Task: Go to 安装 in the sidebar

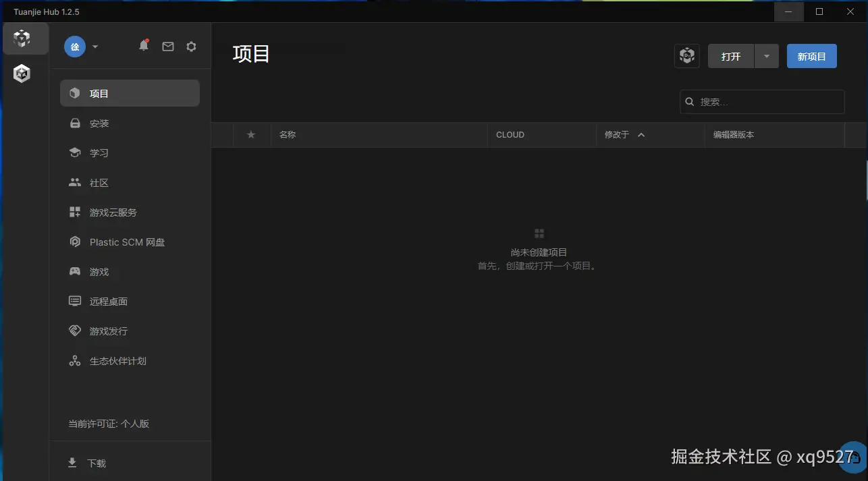Action: coord(130,123)
